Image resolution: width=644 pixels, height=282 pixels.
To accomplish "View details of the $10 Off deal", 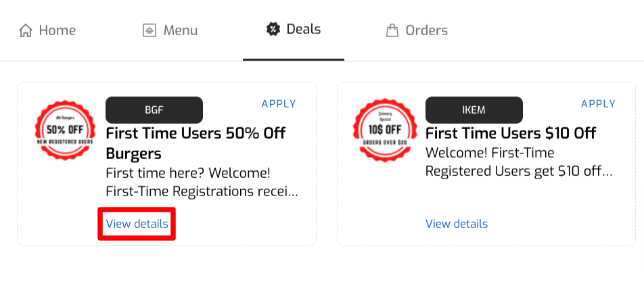I will pos(457,224).
